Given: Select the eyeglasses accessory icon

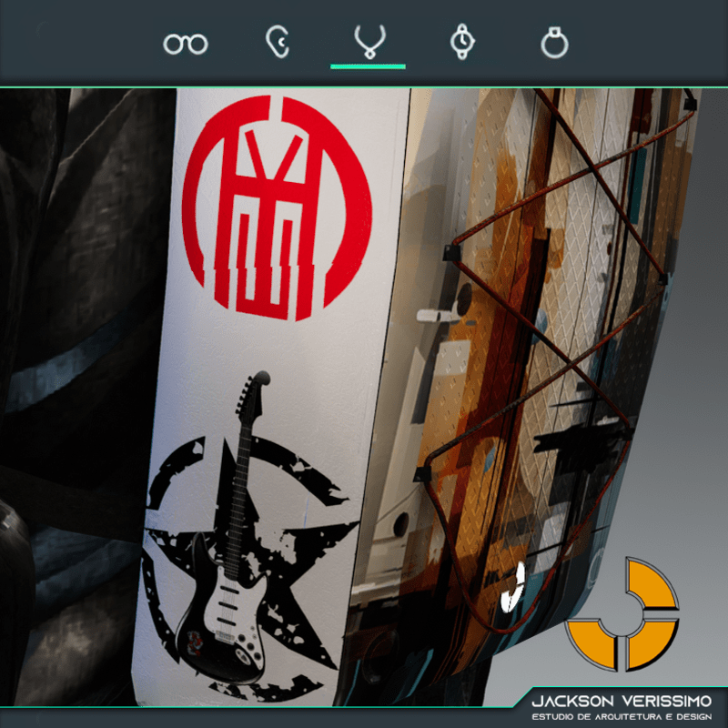Looking at the screenshot, I should [186, 43].
